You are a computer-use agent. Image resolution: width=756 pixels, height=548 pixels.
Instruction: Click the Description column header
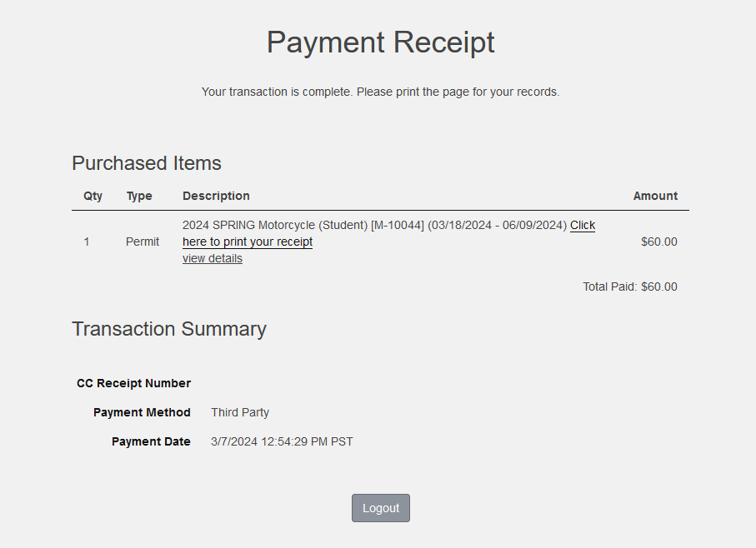coord(216,196)
